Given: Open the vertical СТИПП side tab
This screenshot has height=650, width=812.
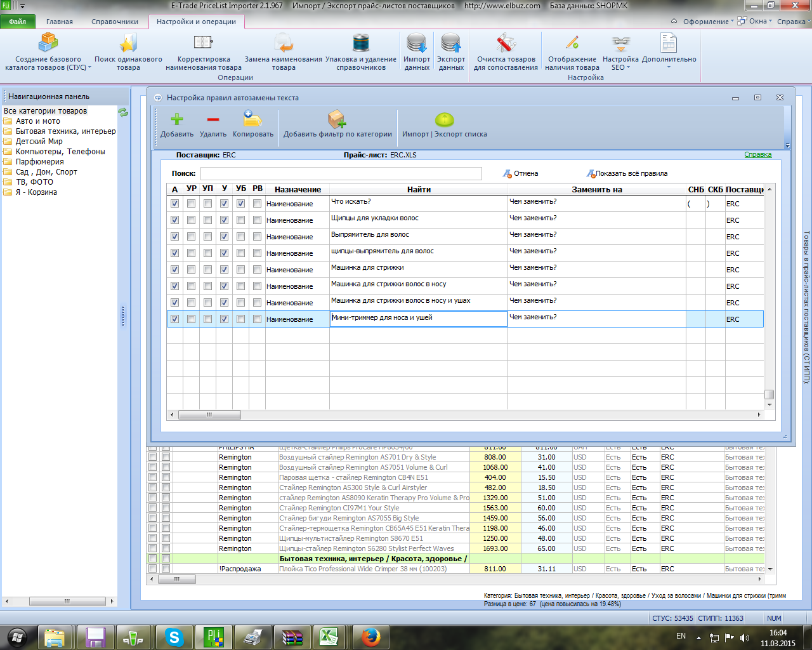Looking at the screenshot, I should [806, 308].
